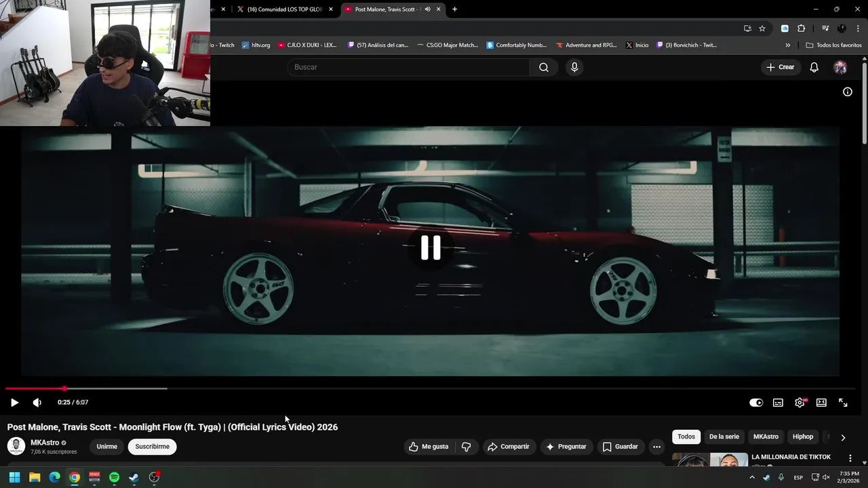Open OBS Studio from the taskbar

coord(154,477)
